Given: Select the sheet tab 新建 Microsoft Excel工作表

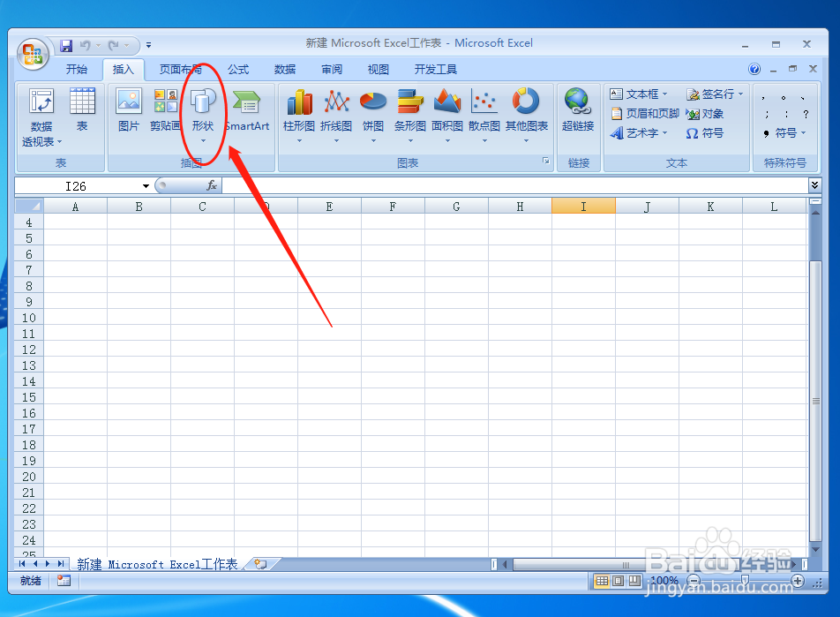Looking at the screenshot, I should (x=157, y=564).
